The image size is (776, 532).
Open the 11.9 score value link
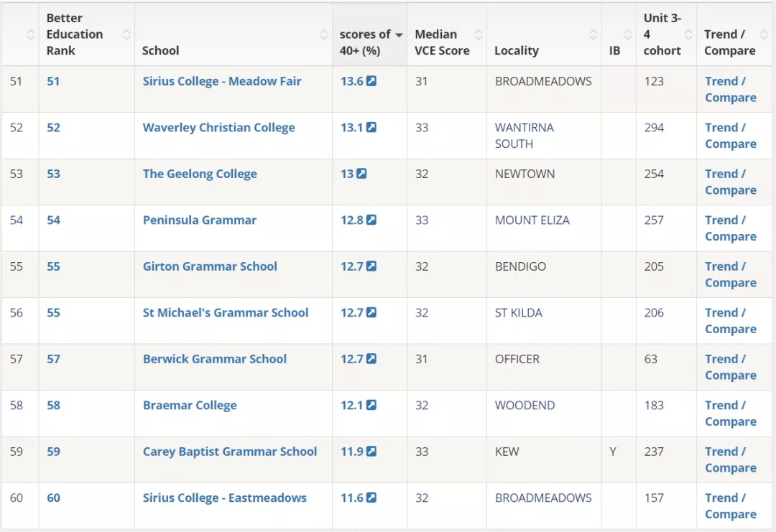click(x=352, y=452)
